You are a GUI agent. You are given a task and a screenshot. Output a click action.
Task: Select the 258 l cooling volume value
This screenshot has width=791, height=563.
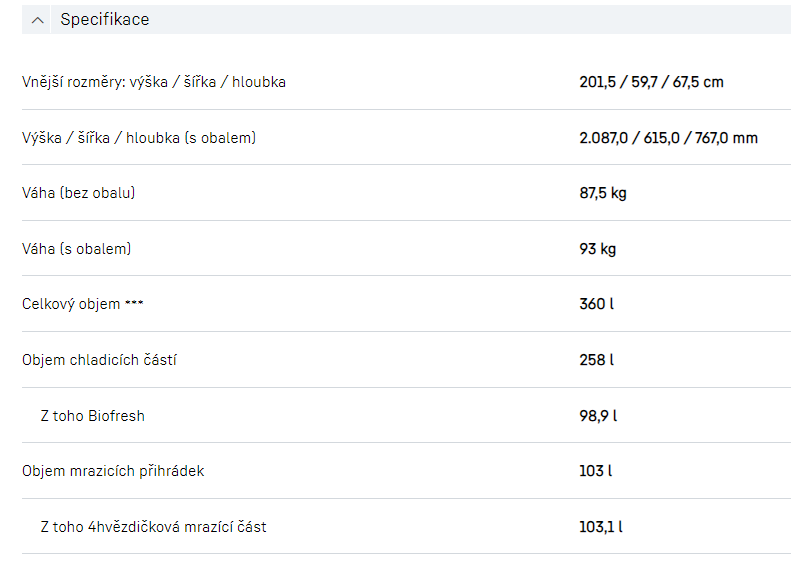point(596,360)
